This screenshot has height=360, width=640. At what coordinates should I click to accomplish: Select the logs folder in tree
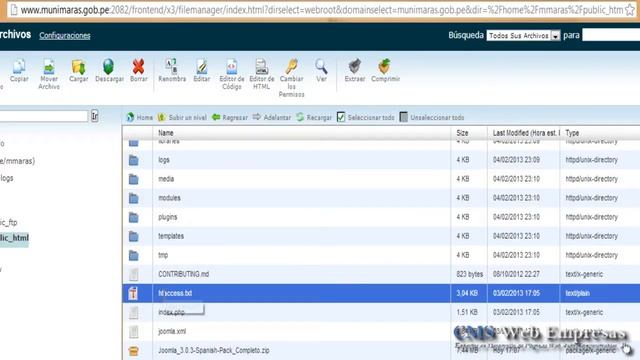tap(7, 178)
